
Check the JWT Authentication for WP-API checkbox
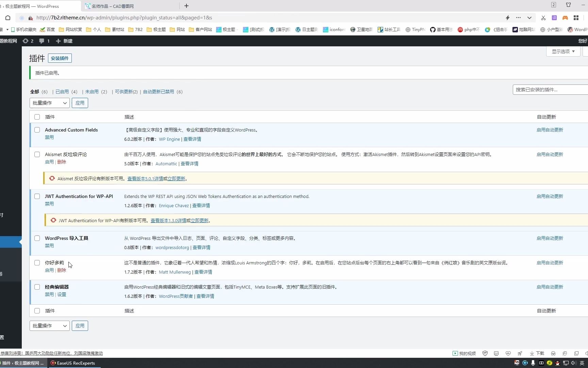37,196
